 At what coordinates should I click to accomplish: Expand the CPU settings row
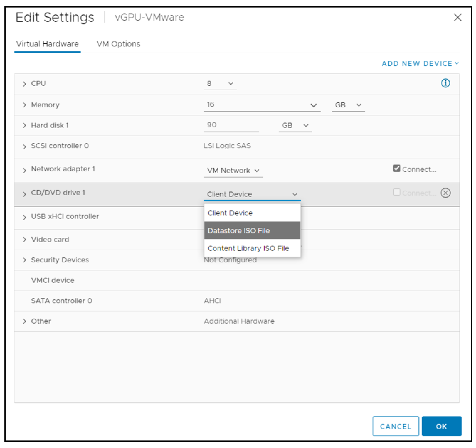tap(25, 83)
